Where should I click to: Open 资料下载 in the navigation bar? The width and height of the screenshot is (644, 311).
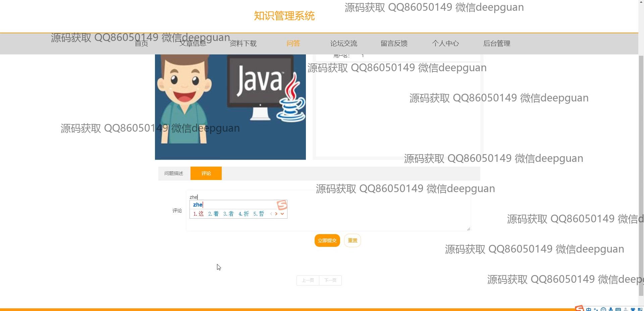point(243,43)
